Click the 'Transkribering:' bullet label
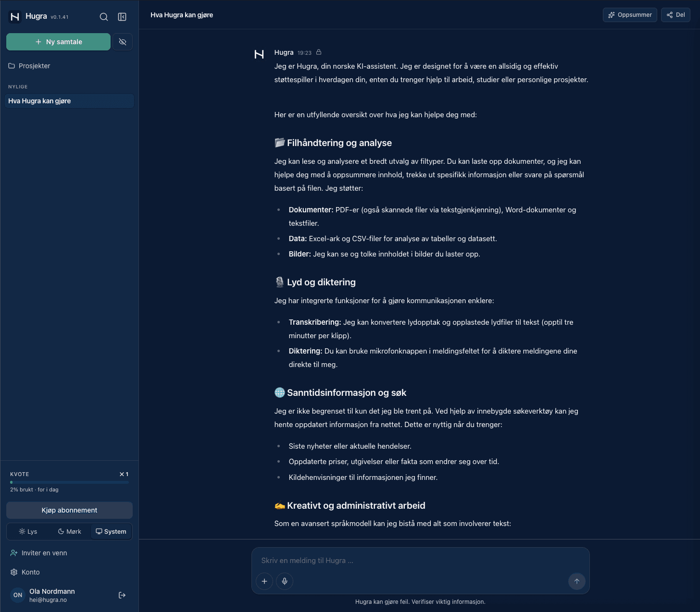The height and width of the screenshot is (612, 700). tap(315, 322)
